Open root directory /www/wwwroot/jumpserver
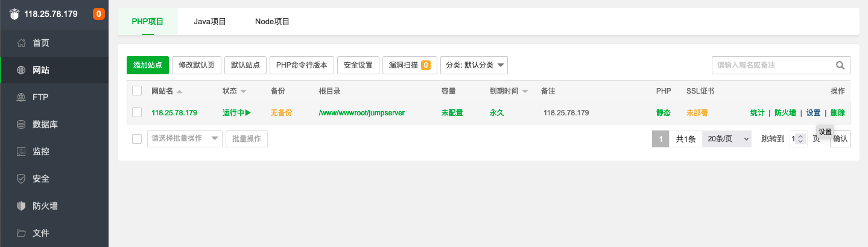 362,112
